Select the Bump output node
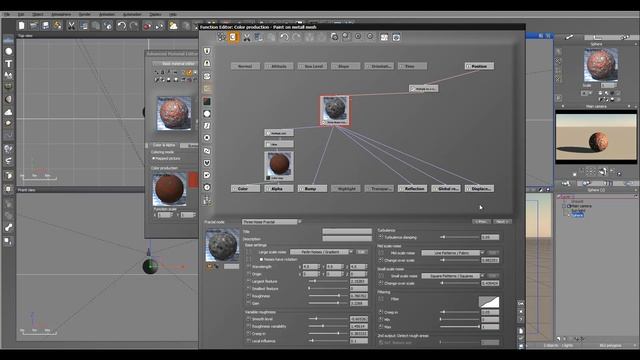 point(312,189)
